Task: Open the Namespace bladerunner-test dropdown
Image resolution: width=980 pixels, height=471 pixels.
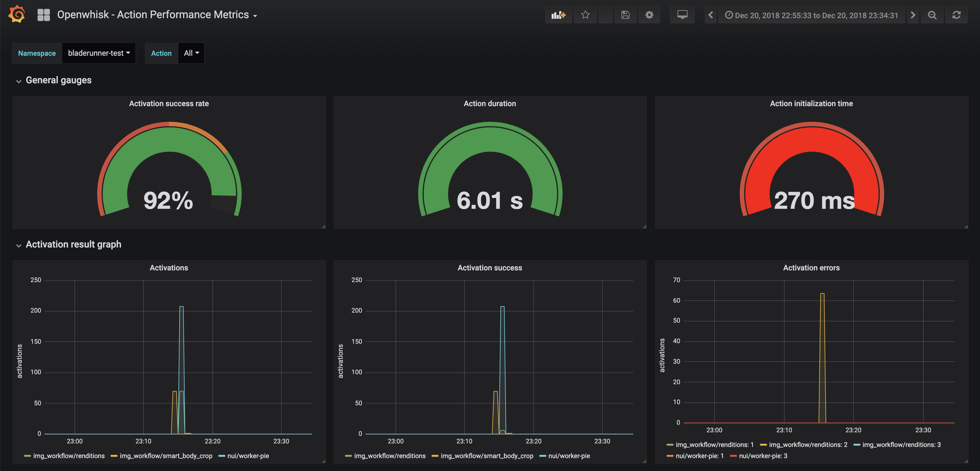Action: [x=99, y=53]
